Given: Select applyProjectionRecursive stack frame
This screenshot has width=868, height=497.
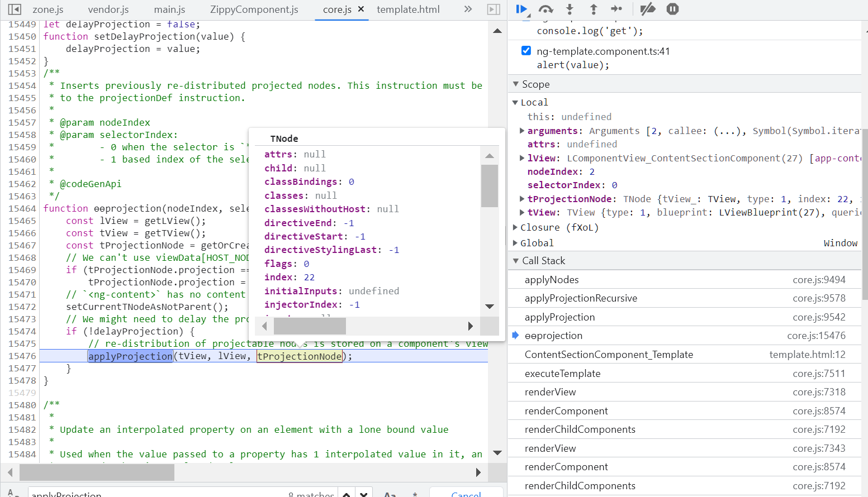Looking at the screenshot, I should (685, 298).
